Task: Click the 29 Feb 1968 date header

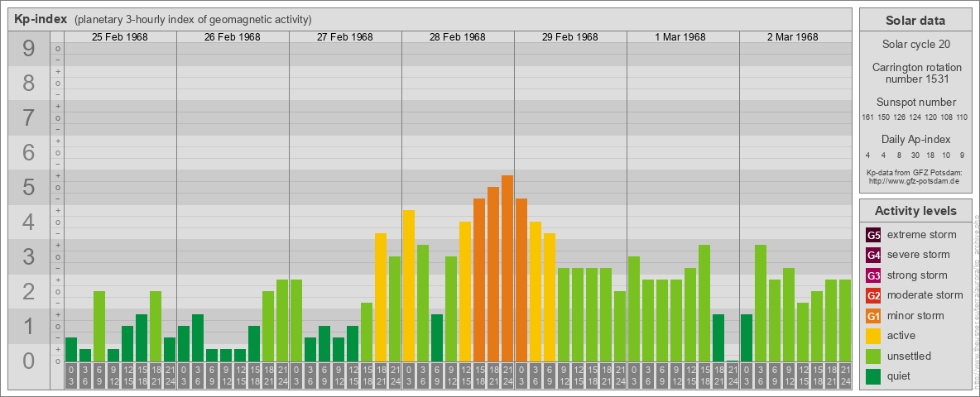Action: tap(570, 37)
